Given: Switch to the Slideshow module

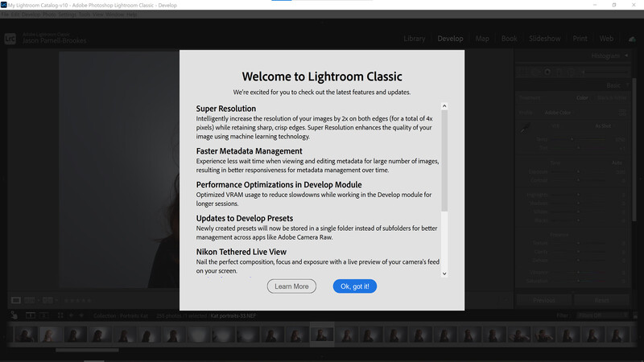Looking at the screenshot, I should (x=545, y=39).
